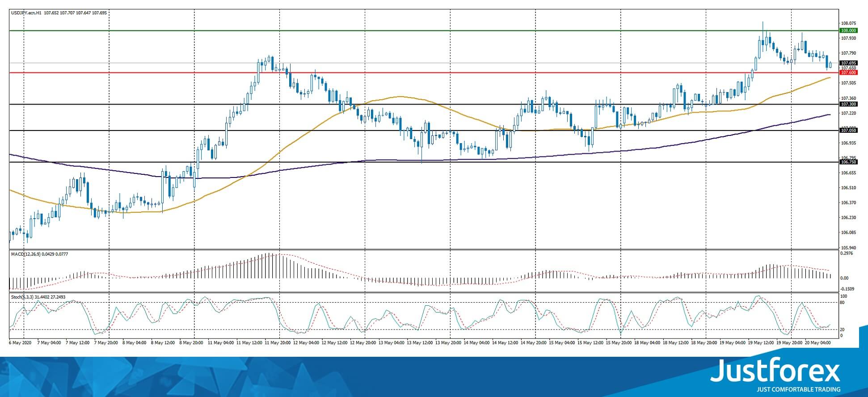Click the 20 May 04:00 time label
868x397 pixels.
tap(819, 343)
